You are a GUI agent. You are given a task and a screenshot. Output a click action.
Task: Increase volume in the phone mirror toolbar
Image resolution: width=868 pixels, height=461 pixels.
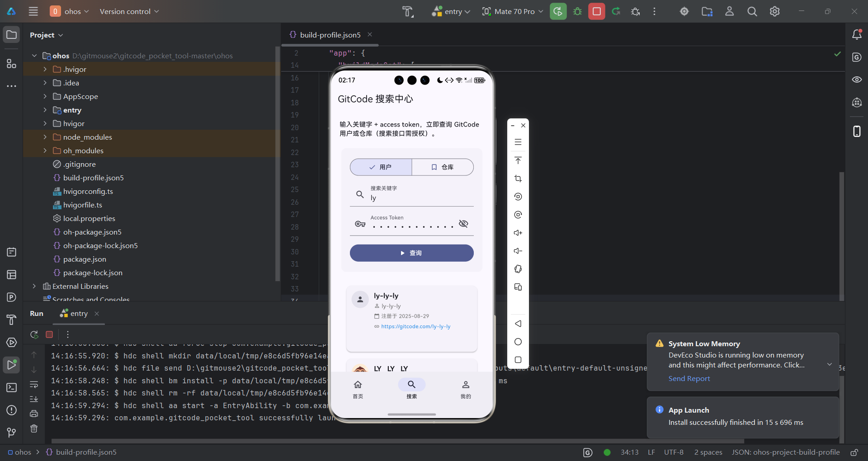[x=518, y=233]
